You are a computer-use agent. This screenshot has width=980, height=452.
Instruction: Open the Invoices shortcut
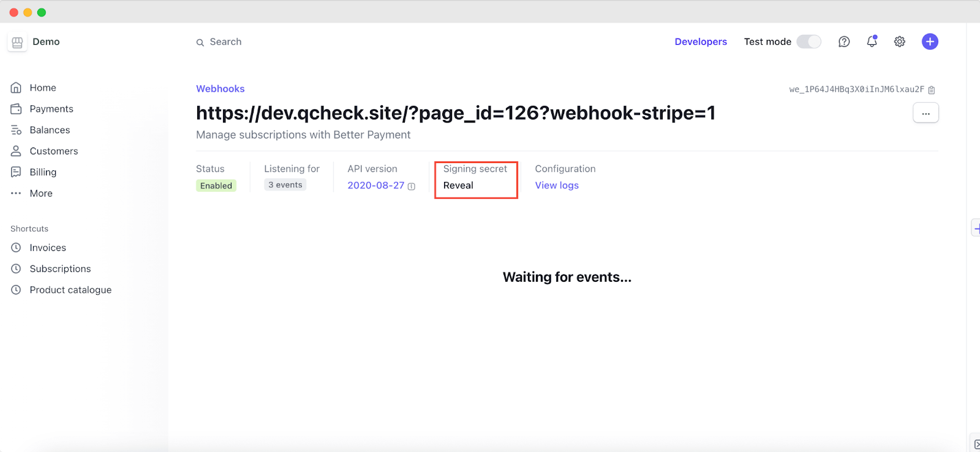point(48,247)
